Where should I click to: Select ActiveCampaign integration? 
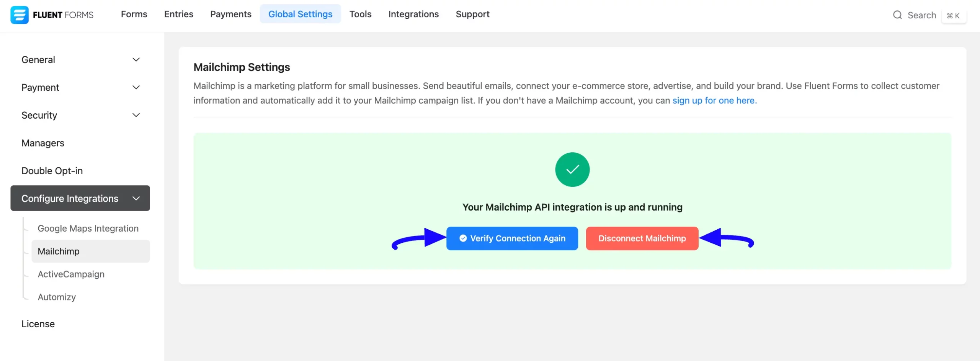click(71, 274)
